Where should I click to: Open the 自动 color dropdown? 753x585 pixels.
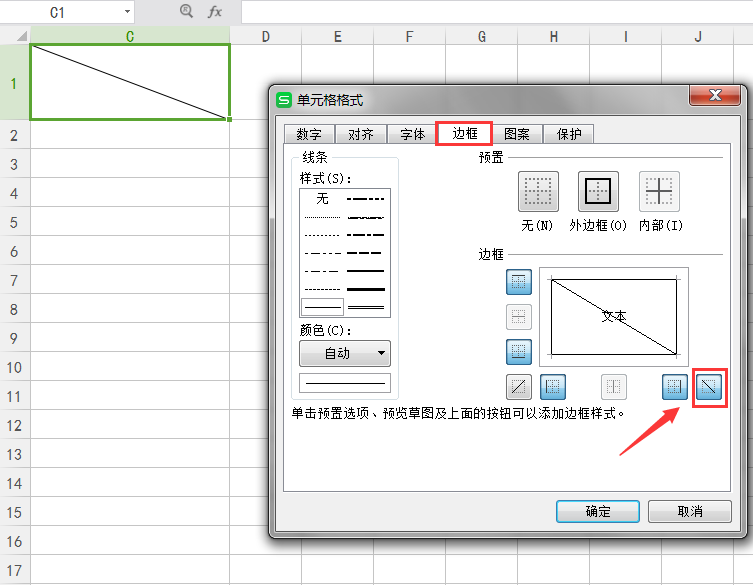344,353
